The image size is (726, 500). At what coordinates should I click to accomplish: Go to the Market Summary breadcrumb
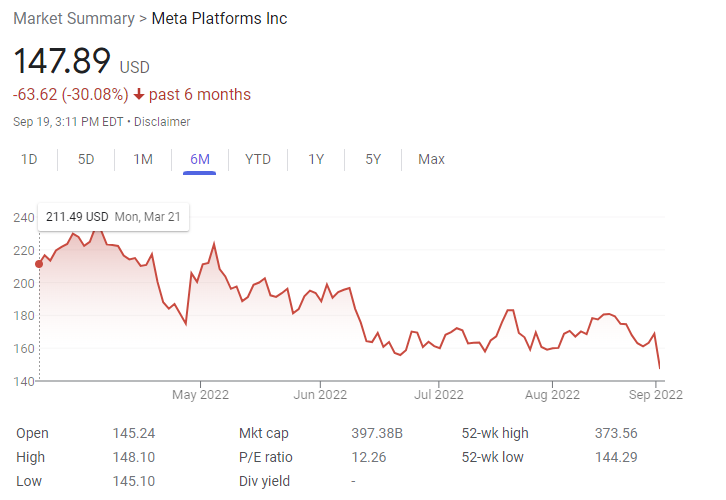pyautogui.click(x=71, y=19)
